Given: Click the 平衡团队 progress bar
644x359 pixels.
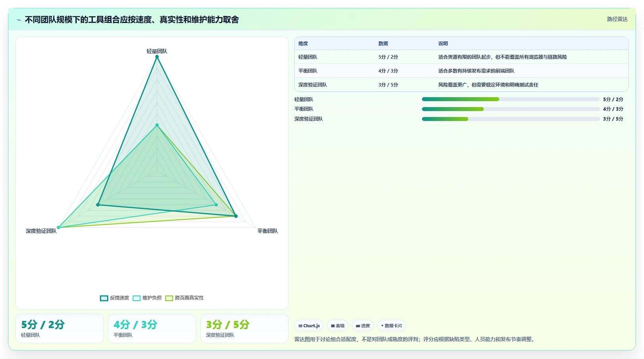Looking at the screenshot, I should tap(511, 109).
